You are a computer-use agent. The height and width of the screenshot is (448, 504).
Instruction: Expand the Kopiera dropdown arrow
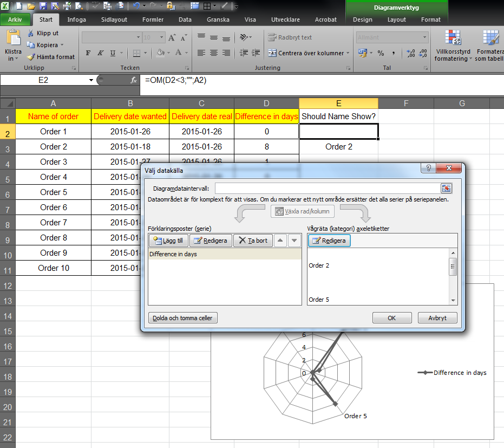coord(62,45)
